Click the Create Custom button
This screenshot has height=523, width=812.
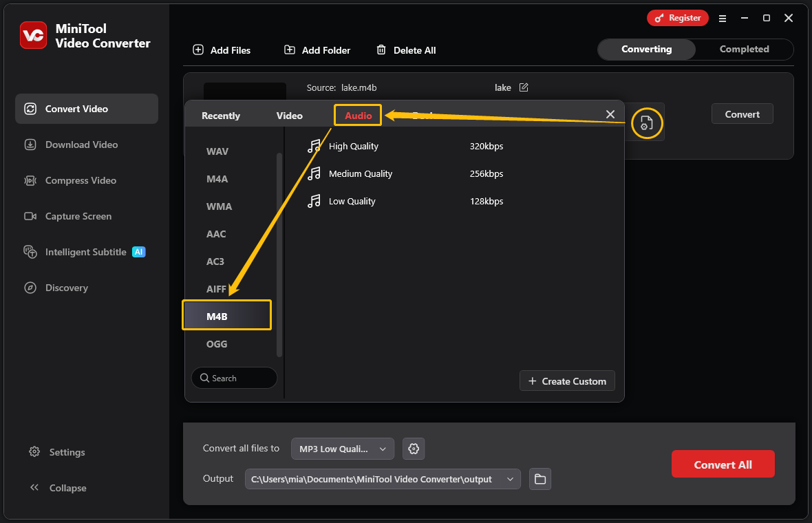567,381
